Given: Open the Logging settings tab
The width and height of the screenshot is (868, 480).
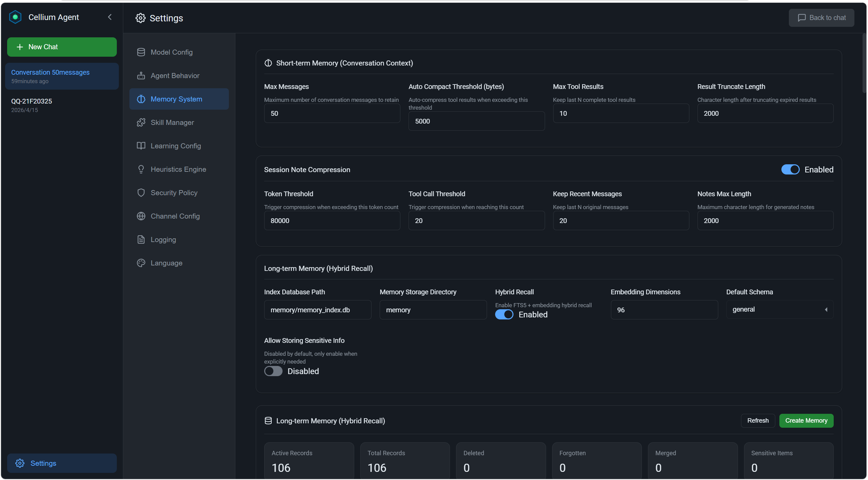Looking at the screenshot, I should coord(163,240).
